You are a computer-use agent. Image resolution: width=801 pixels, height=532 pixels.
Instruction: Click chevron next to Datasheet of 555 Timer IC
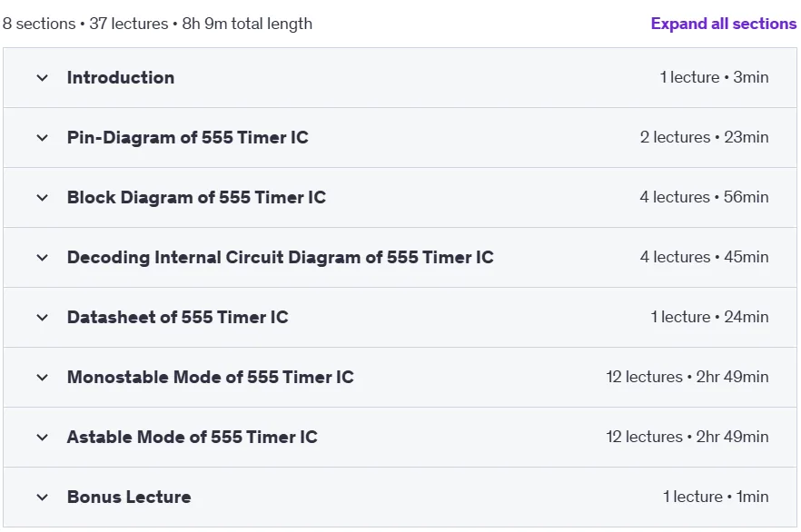tap(43, 318)
